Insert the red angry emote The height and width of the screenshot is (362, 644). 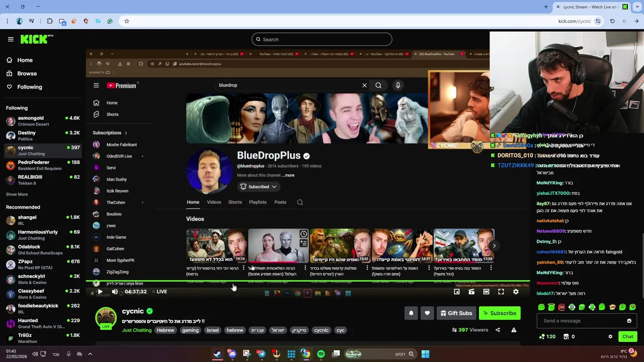click(561, 307)
